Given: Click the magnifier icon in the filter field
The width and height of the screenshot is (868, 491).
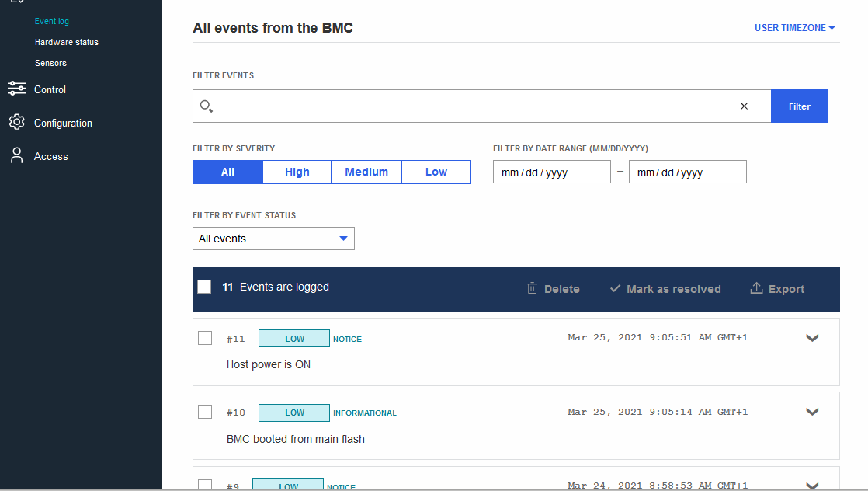Looking at the screenshot, I should pos(207,105).
